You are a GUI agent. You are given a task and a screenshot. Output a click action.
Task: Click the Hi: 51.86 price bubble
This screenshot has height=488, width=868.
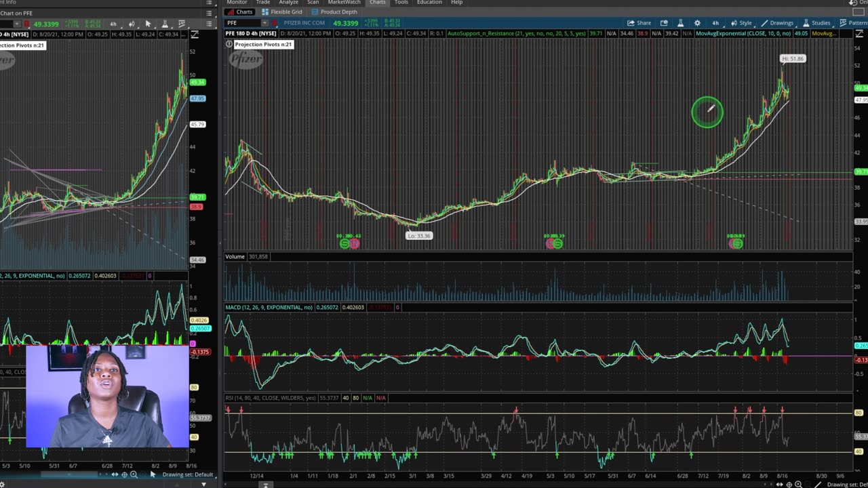(793, 59)
